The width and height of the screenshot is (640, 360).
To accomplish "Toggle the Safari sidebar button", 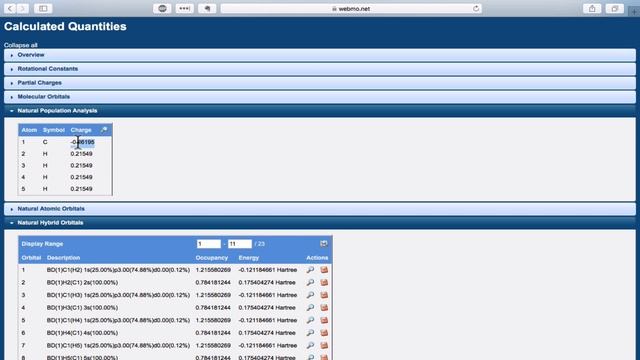I will [x=43, y=8].
